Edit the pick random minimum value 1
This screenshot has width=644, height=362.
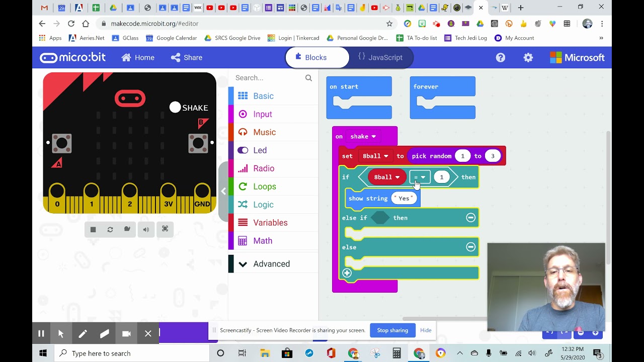[462, 156]
